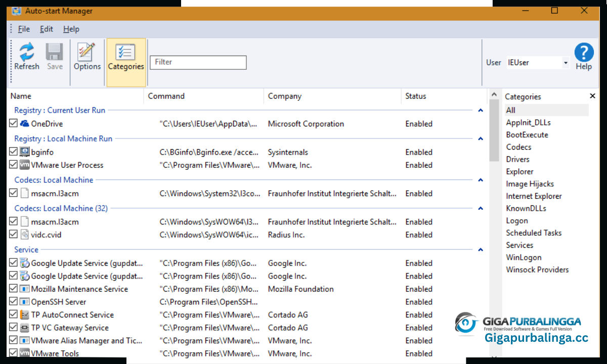Select the Services category

tap(519, 245)
